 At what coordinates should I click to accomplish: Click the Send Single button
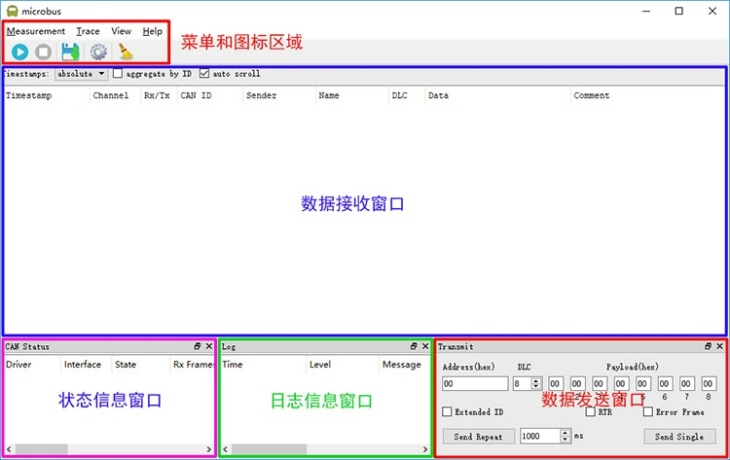[679, 437]
